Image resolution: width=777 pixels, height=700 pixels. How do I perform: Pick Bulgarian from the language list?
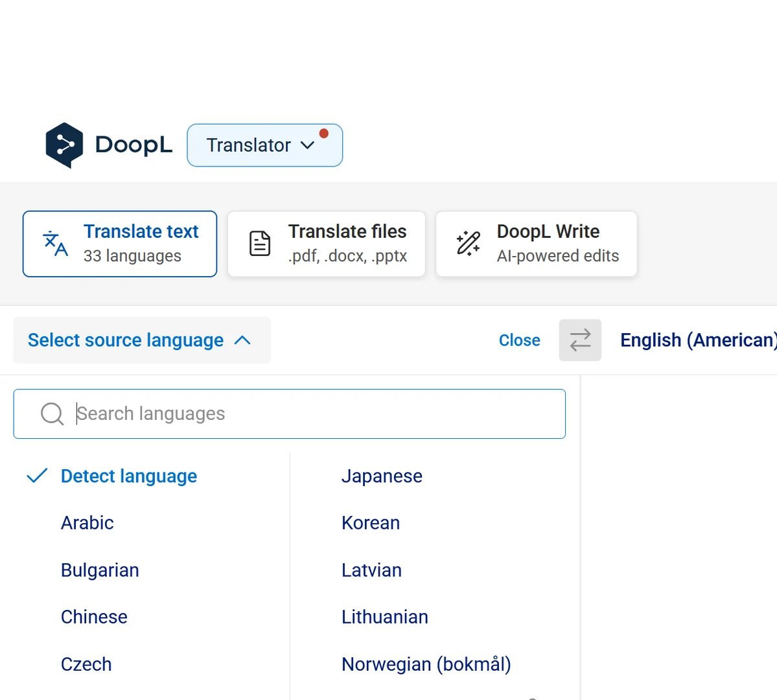pos(100,570)
